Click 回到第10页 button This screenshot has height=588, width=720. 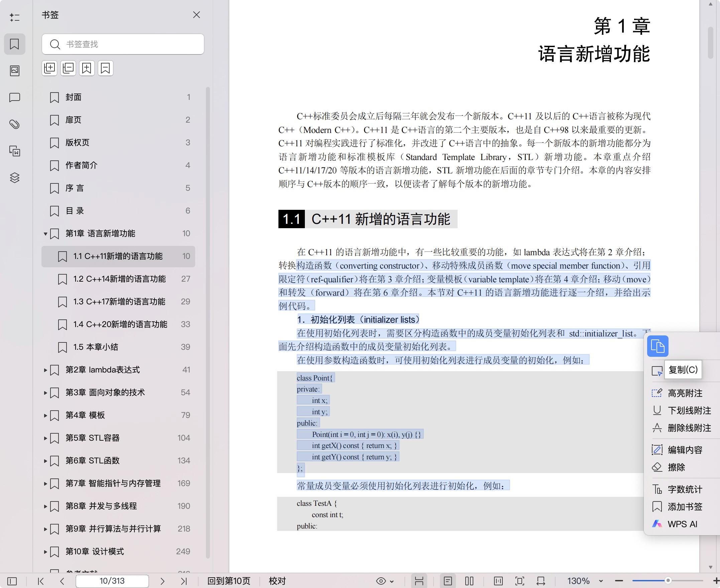pos(229,581)
